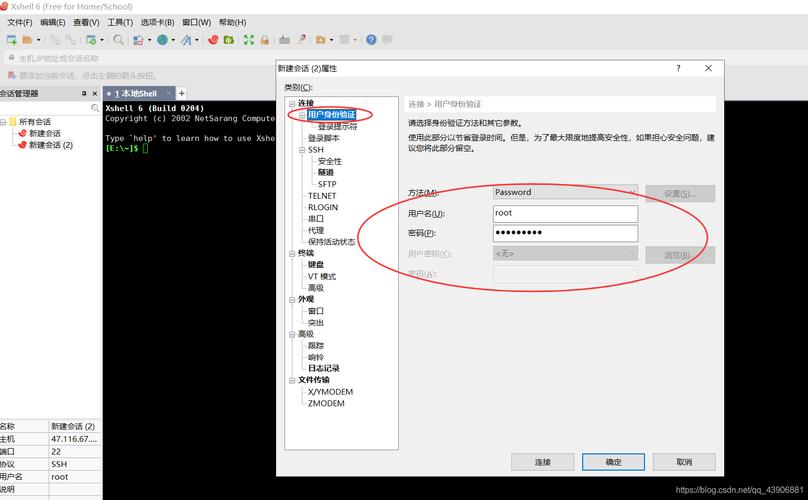This screenshot has height=500, width=808.
Task: Select RLOGIN in the category tree
Action: coord(323,207)
